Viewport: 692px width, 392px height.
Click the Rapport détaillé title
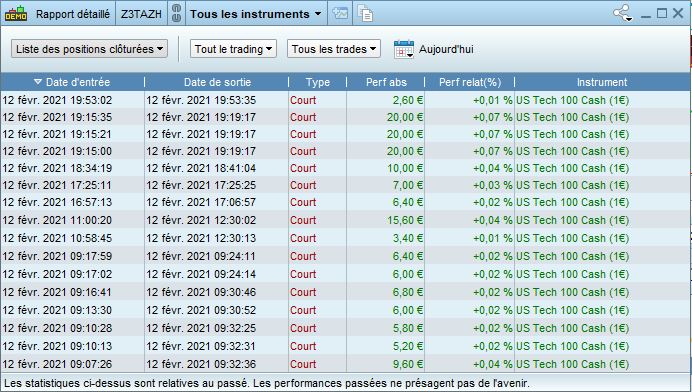tap(73, 14)
